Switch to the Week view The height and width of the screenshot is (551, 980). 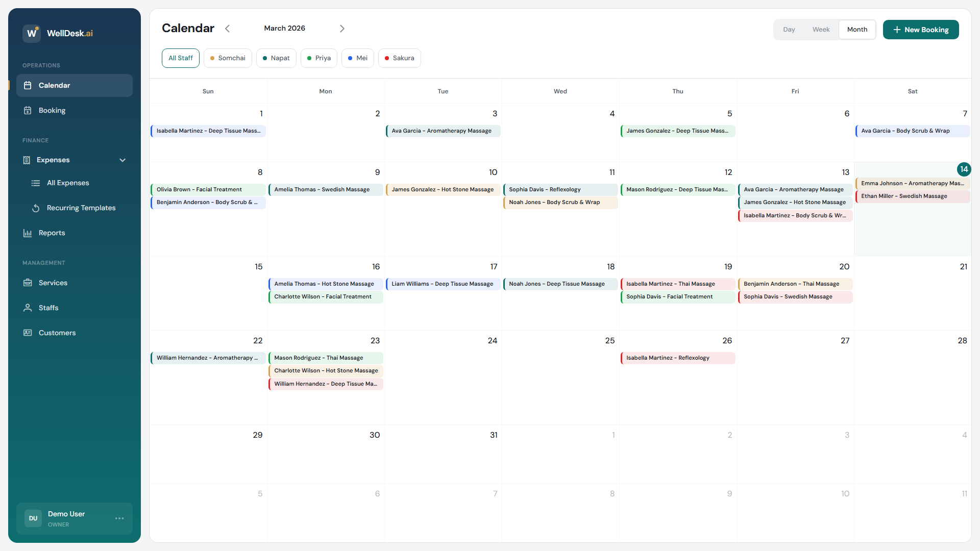pos(821,29)
